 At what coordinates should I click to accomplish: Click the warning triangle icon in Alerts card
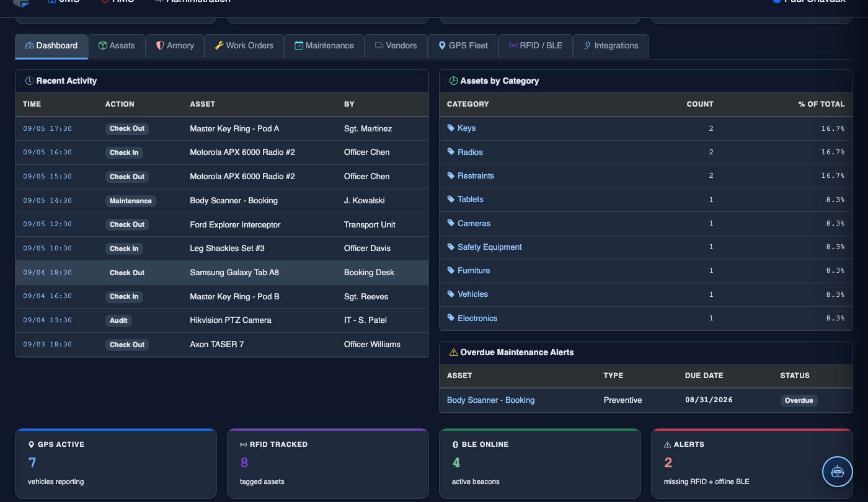(x=668, y=444)
